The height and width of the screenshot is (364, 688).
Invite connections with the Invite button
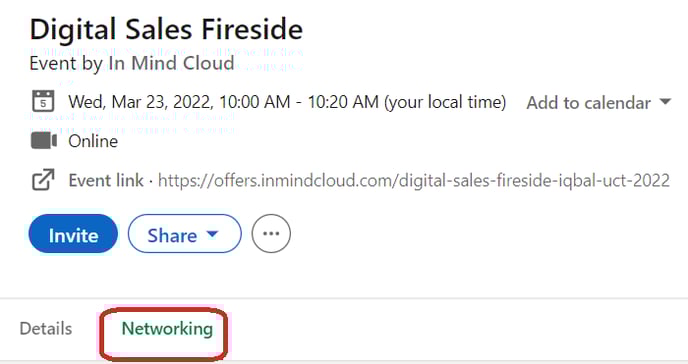click(73, 233)
